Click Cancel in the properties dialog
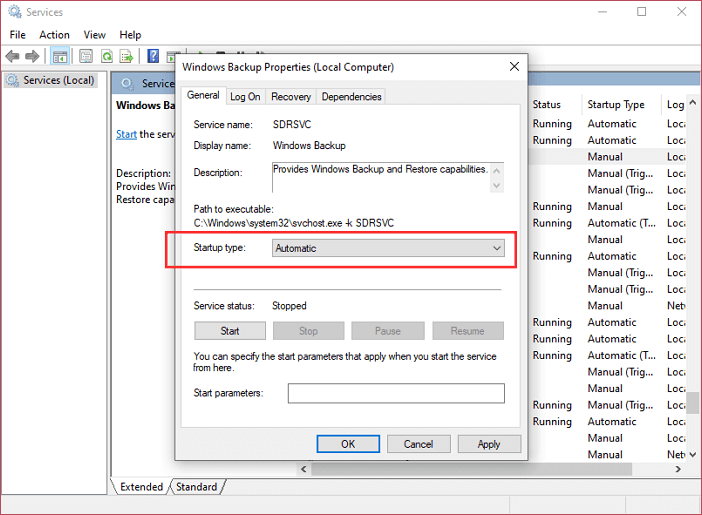This screenshot has width=702, height=515. coord(418,444)
